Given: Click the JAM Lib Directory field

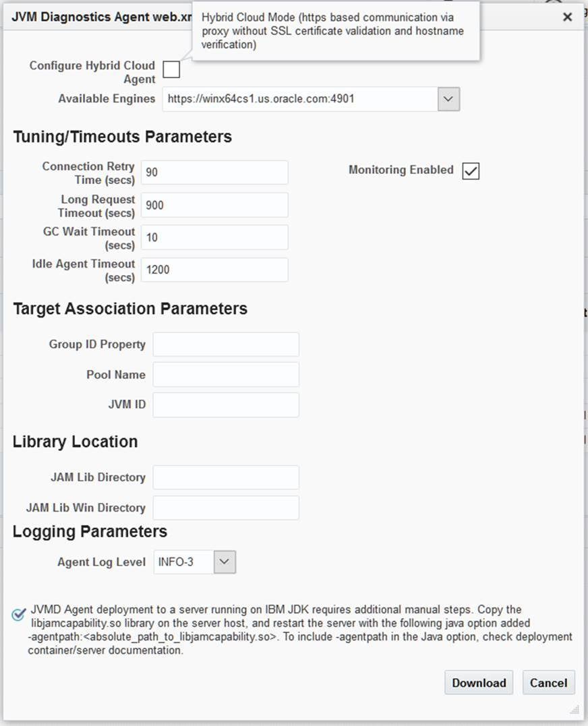Looking at the screenshot, I should click(225, 477).
